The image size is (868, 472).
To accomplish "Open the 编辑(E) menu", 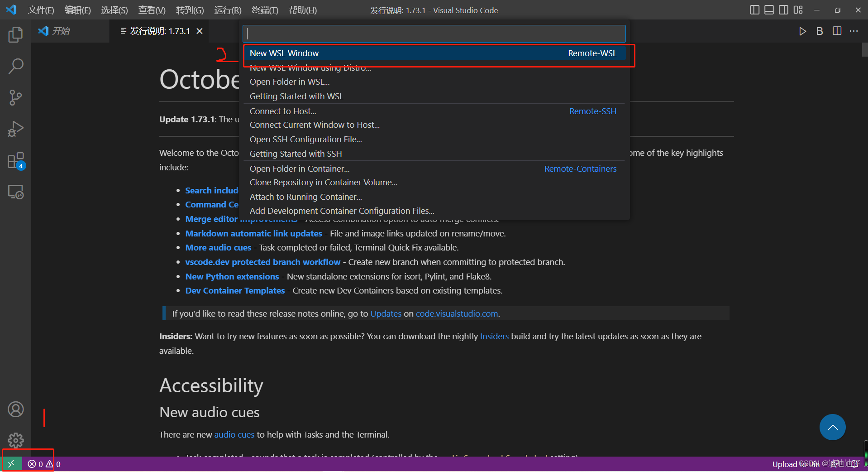I will click(78, 10).
